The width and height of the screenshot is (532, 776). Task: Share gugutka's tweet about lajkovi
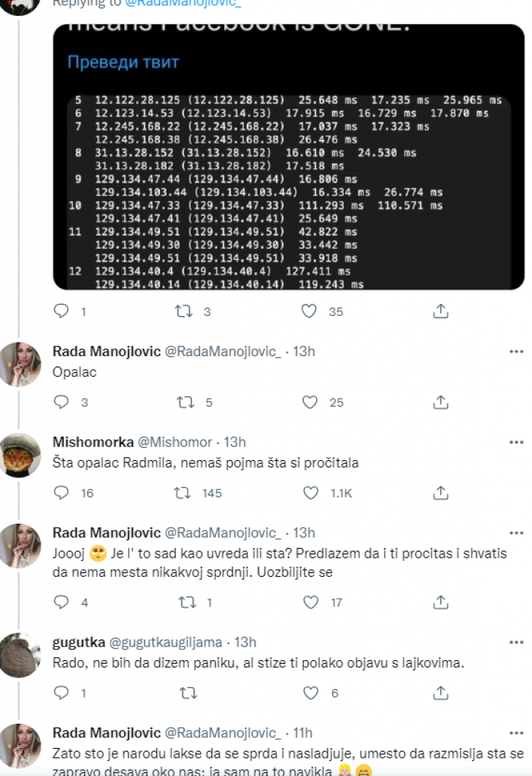pos(440,693)
